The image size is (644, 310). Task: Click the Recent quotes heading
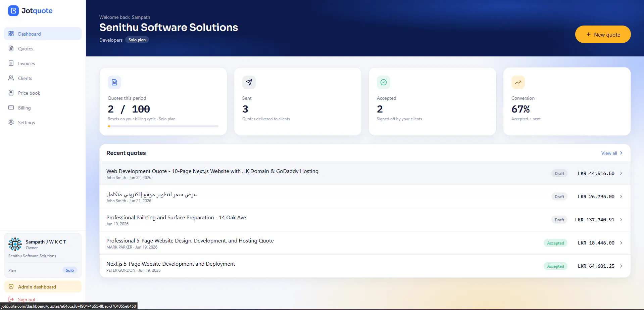126,153
